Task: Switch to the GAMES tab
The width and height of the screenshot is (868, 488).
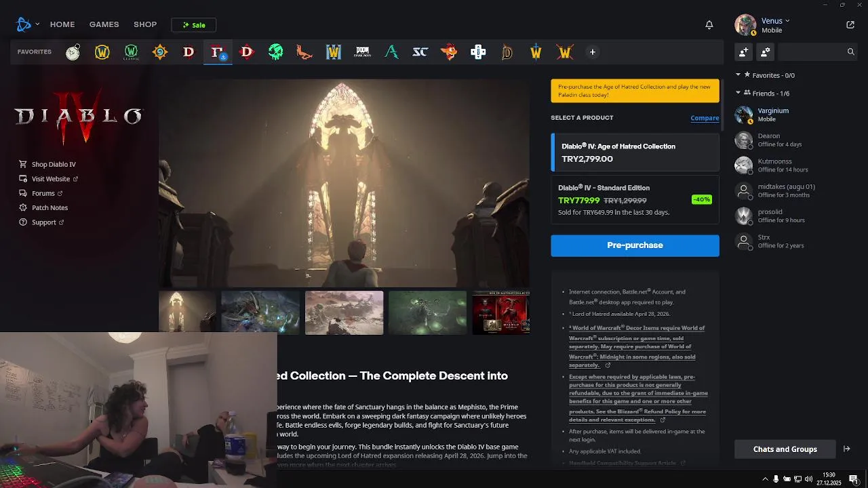Action: tap(104, 24)
